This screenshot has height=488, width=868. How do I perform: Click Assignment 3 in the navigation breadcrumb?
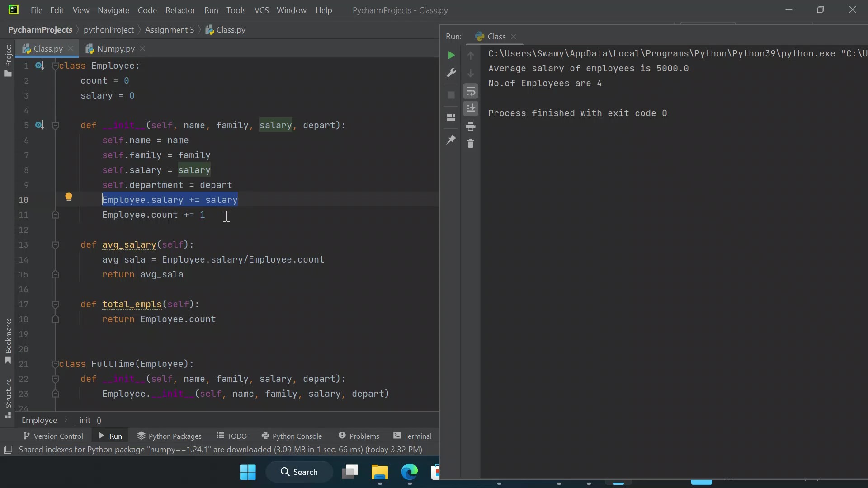[170, 30]
